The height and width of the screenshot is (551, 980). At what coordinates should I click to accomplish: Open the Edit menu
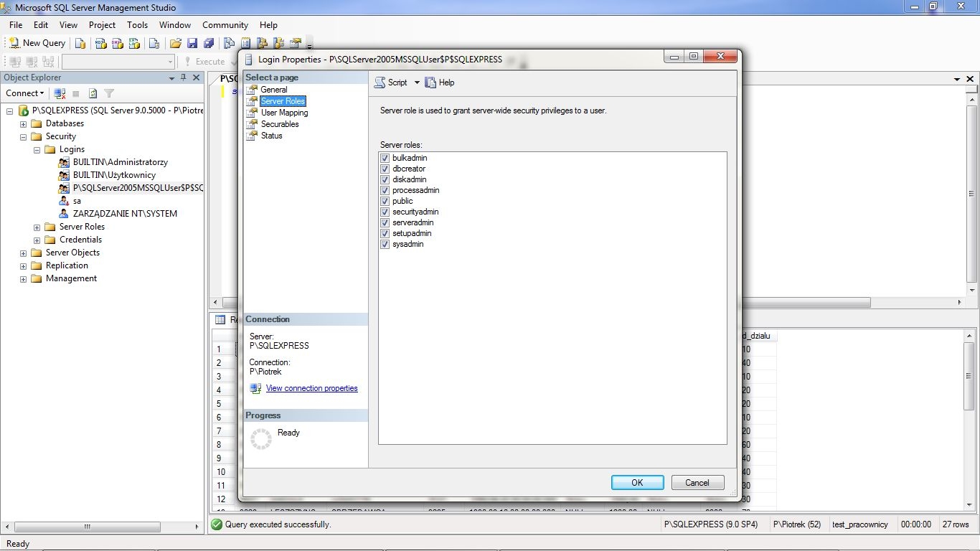pyautogui.click(x=41, y=25)
